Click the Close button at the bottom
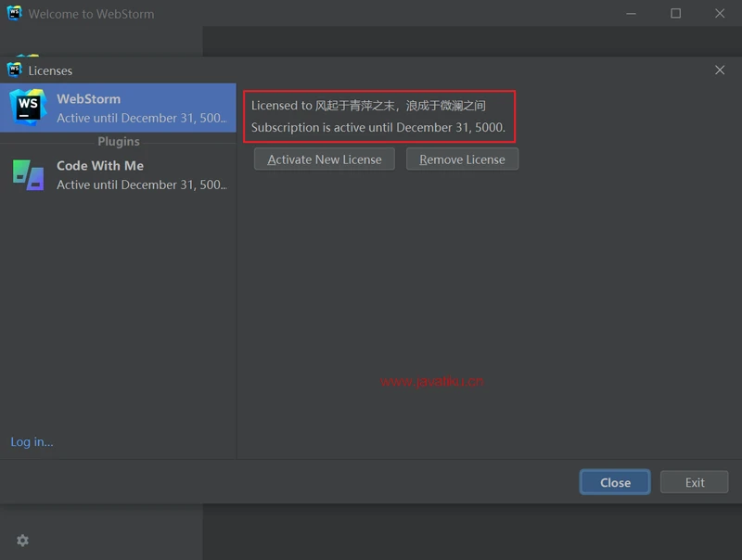 [x=615, y=482]
